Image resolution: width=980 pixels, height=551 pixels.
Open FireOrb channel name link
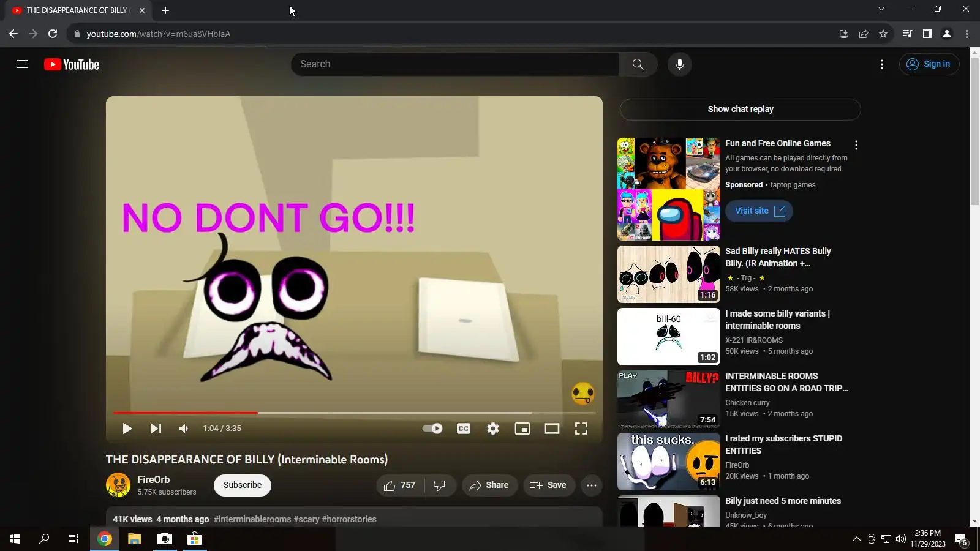tap(154, 480)
